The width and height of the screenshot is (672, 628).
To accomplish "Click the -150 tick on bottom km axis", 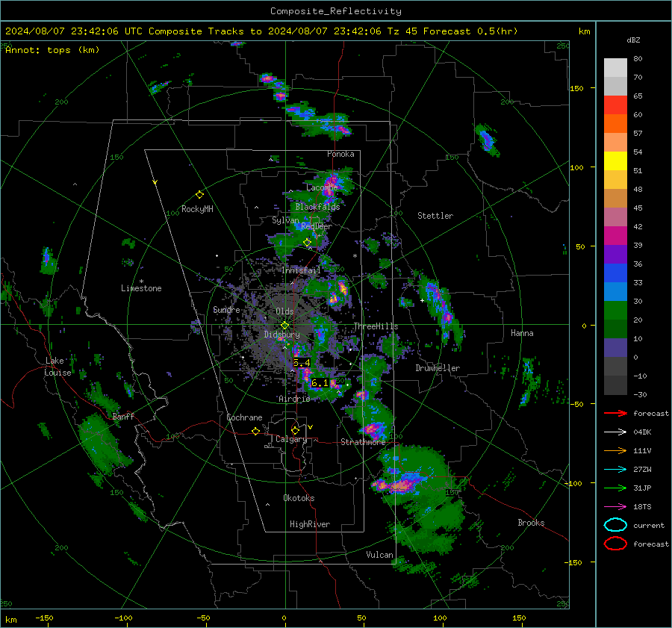I will (x=44, y=618).
